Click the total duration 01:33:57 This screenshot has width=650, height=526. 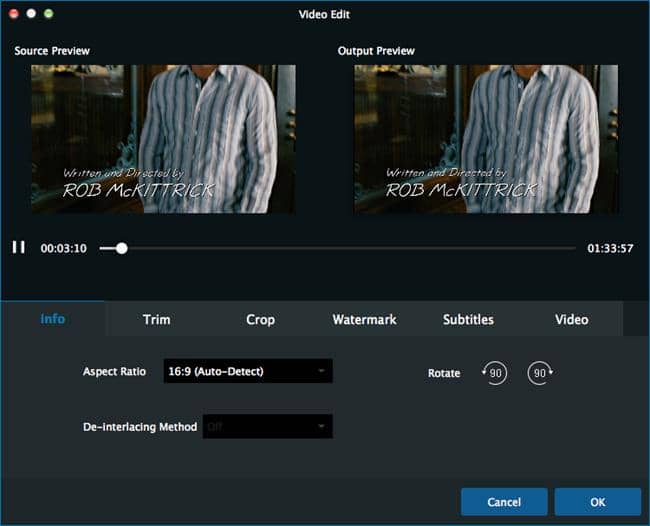pos(610,248)
